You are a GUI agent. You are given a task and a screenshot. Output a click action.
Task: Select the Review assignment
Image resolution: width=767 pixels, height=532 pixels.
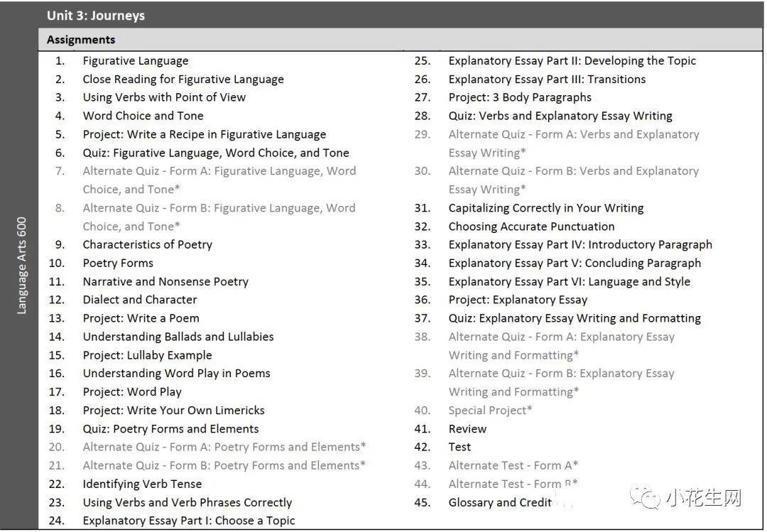pos(467,428)
